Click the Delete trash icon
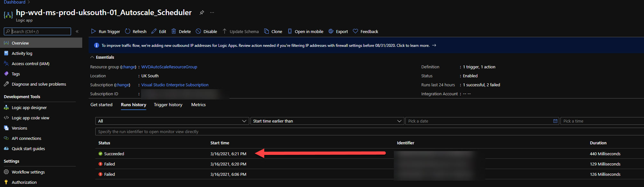 (174, 31)
